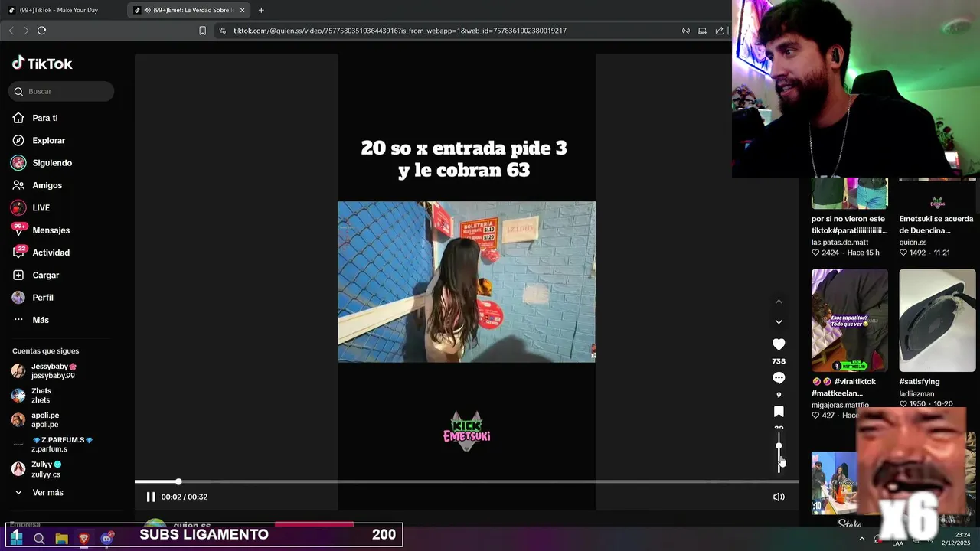Click the Amigos people icon
The width and height of the screenshot is (980, 551).
pyautogui.click(x=18, y=185)
